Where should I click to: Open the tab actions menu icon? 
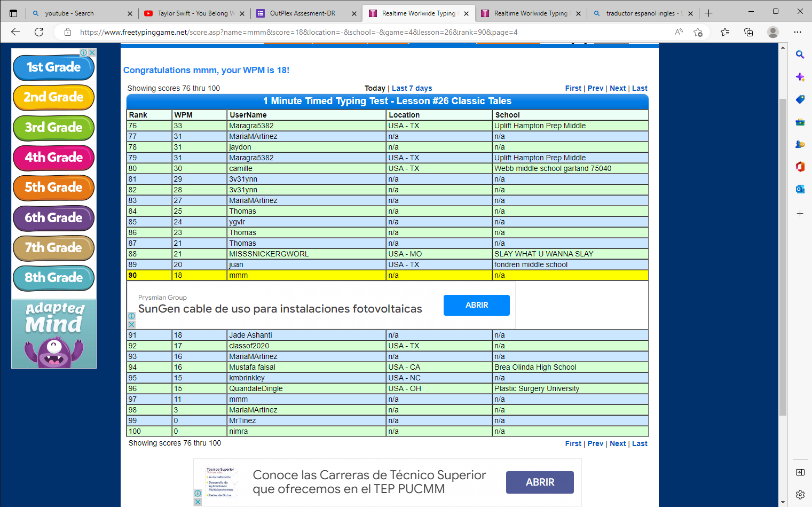pos(13,13)
